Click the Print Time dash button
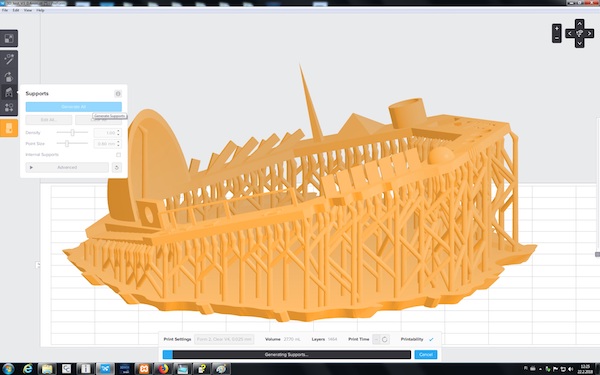The height and width of the screenshot is (375, 600). tap(376, 339)
